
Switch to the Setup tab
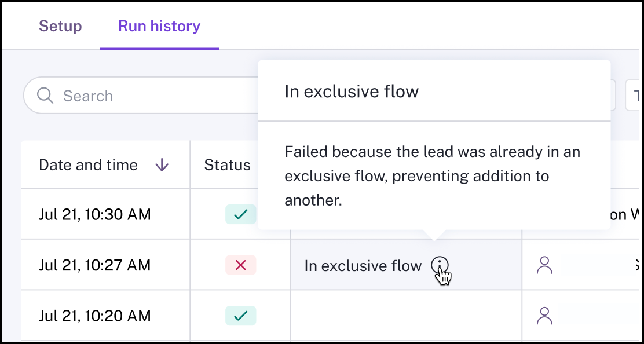[x=60, y=26]
